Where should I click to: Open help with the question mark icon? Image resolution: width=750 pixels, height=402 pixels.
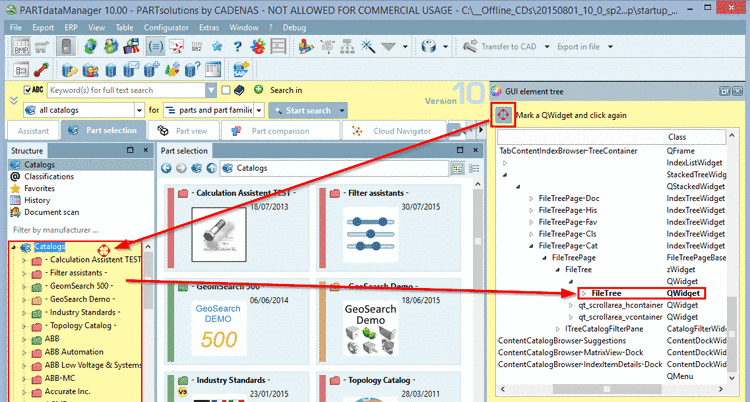tap(238, 46)
